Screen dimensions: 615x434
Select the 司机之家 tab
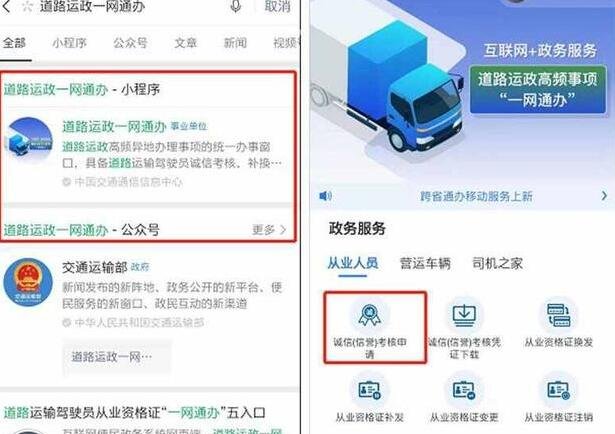(497, 263)
